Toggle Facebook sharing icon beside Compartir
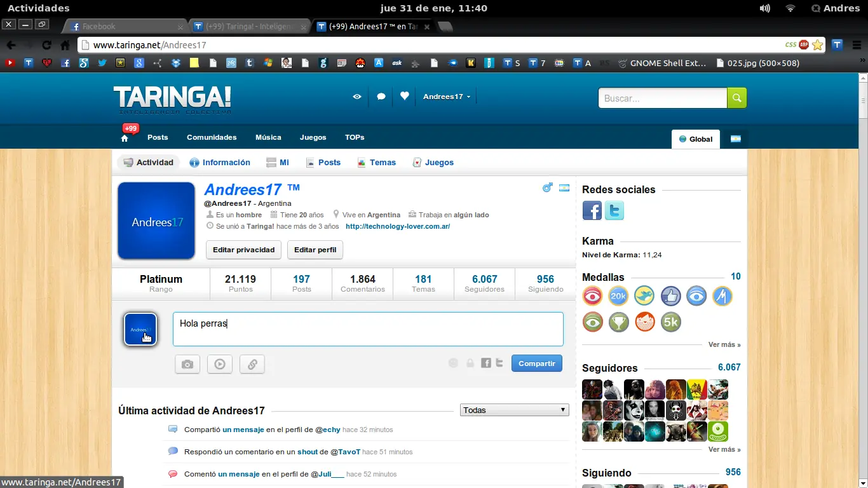The image size is (868, 488). (486, 363)
